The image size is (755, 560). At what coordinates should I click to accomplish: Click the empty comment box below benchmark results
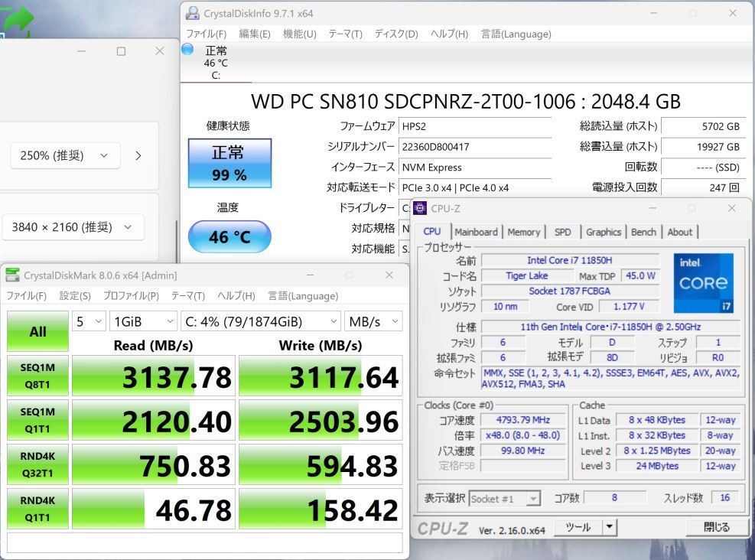pos(205,542)
